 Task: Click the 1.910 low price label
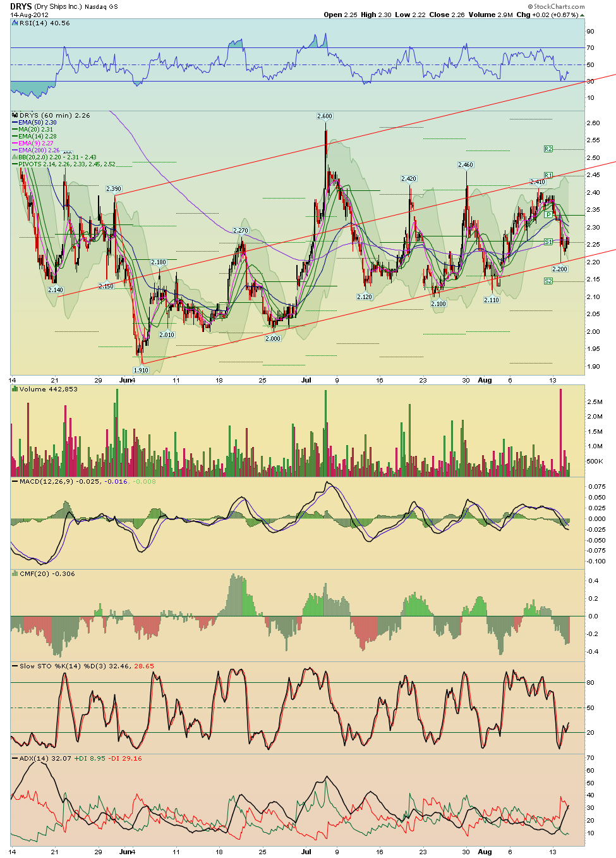(x=140, y=370)
